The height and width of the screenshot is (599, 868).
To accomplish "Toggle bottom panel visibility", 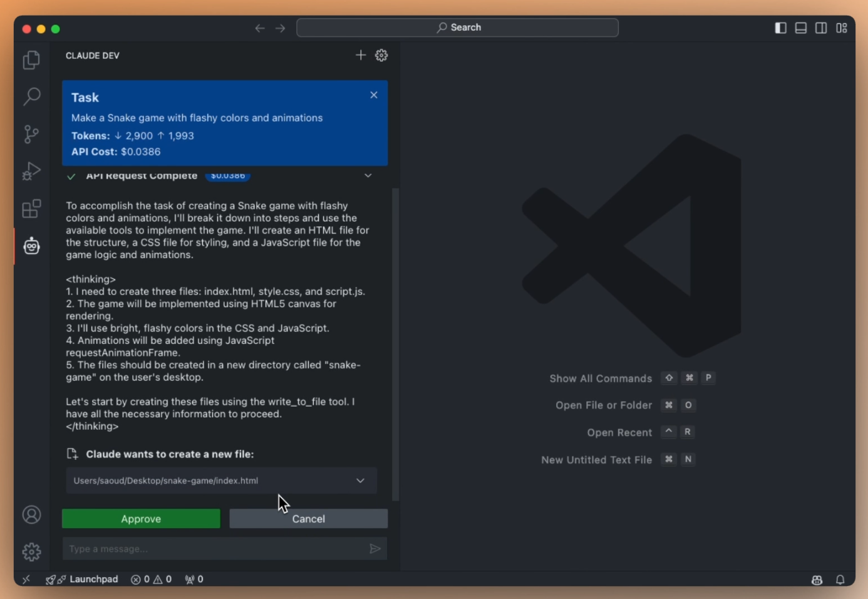I will click(x=801, y=28).
